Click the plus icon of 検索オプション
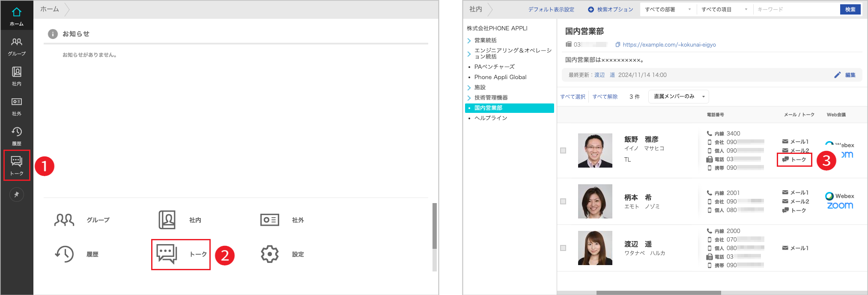The image size is (868, 295). pyautogui.click(x=591, y=9)
